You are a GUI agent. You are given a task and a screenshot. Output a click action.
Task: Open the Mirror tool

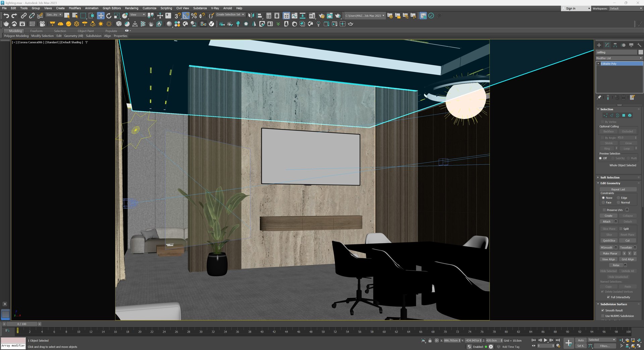251,16
